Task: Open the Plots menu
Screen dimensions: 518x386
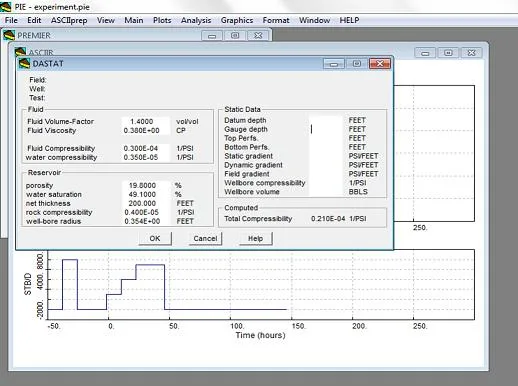Action: (x=162, y=20)
